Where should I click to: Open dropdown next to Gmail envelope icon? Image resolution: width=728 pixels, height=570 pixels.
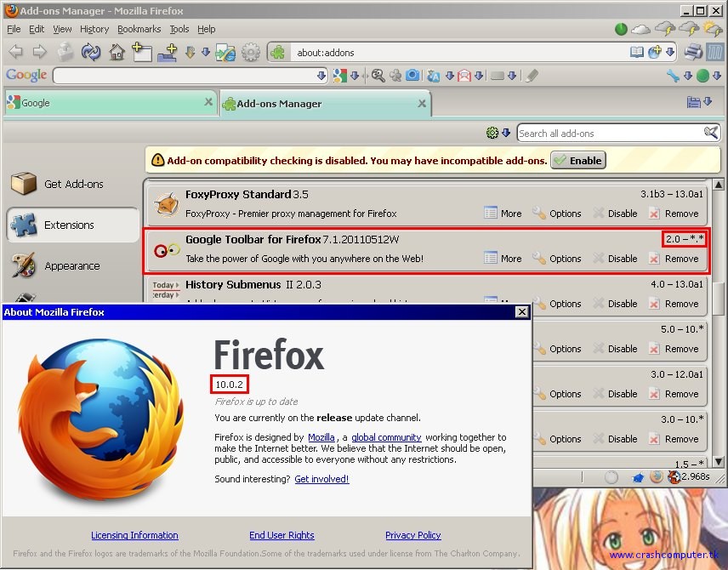click(x=479, y=75)
